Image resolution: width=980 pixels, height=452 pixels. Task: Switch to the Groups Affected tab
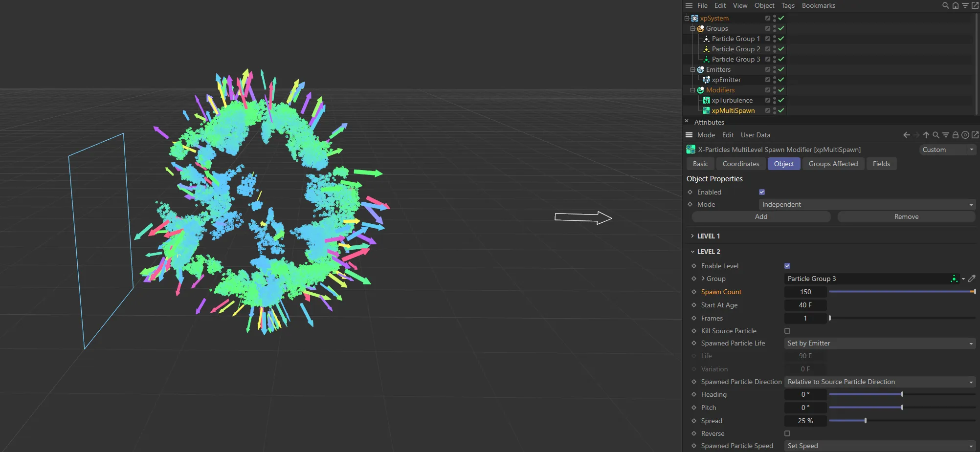833,164
